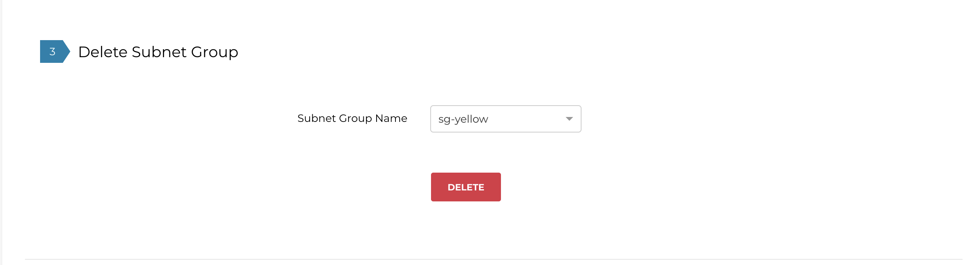Click inside the subnet group selection box
The image size is (980, 265).
point(505,118)
